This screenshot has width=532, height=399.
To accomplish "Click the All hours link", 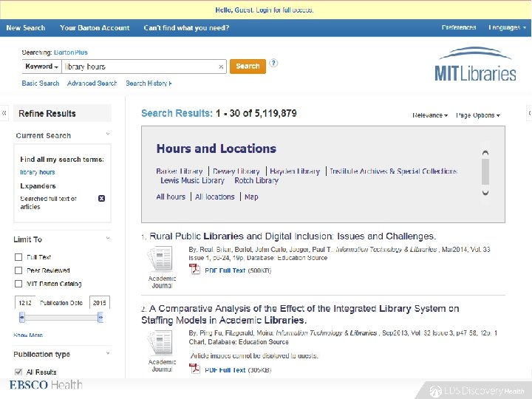I will 171,197.
